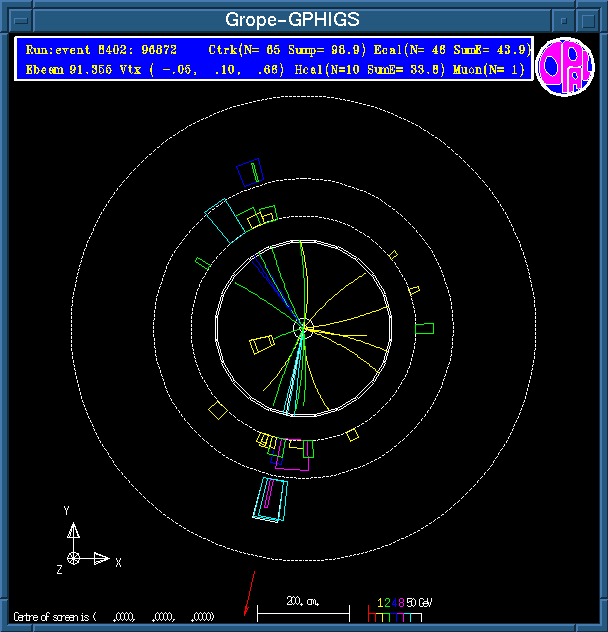The image size is (608, 632).
Task: Click the green box at right of detector
Action: tap(424, 328)
